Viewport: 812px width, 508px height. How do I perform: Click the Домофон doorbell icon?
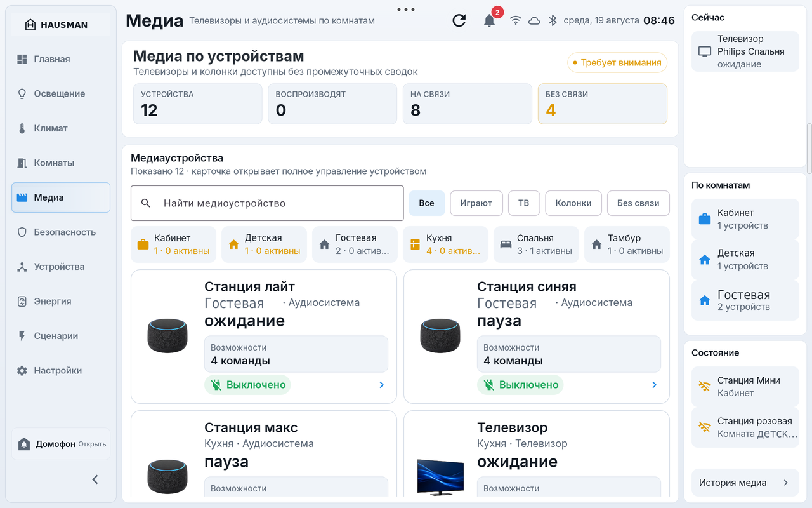tap(24, 444)
